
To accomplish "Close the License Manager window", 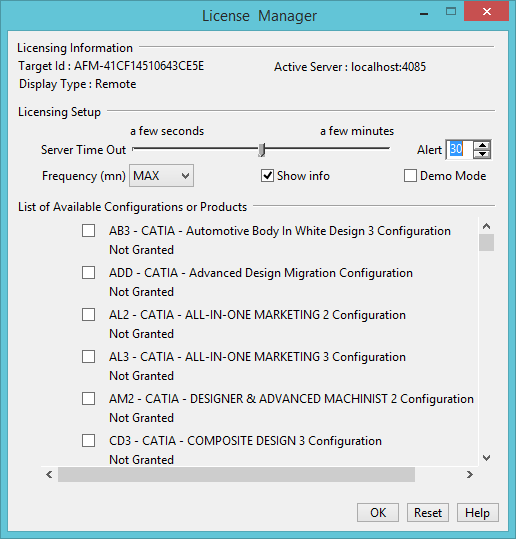I will coord(486,12).
